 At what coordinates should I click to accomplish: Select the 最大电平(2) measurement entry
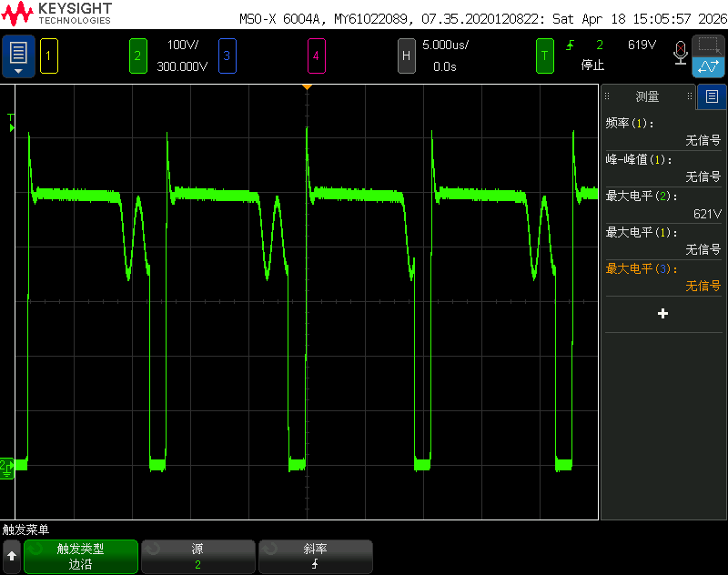point(663,205)
